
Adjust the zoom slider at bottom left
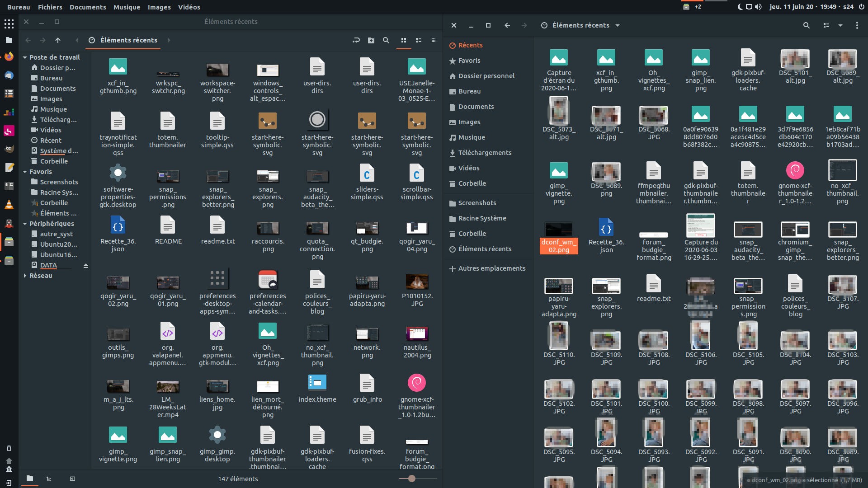point(411,479)
